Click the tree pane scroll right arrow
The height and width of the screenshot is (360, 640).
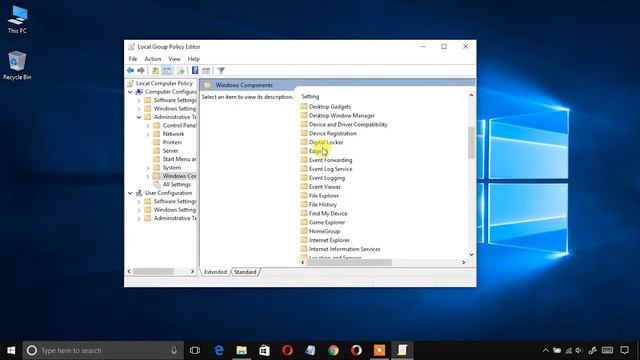pos(192,271)
